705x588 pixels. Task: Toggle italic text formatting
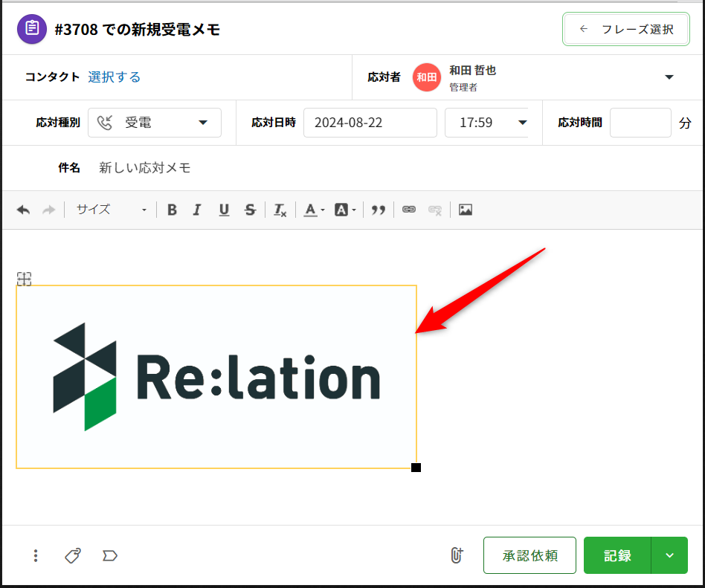[x=197, y=210]
